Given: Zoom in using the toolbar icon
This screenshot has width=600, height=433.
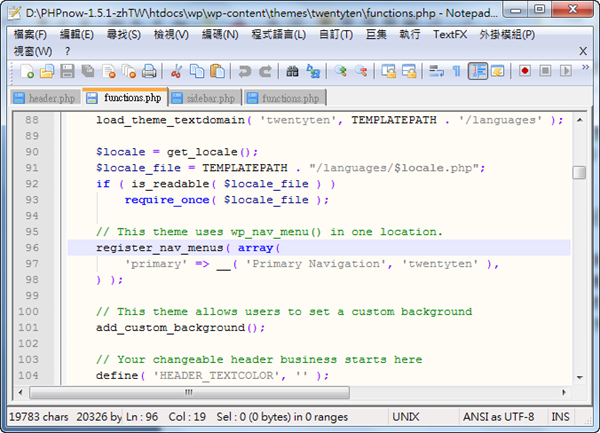Looking at the screenshot, I should tap(340, 72).
